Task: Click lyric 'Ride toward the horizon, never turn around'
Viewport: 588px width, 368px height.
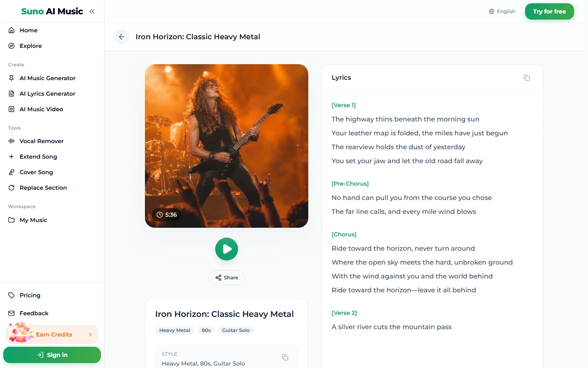Action: click(403, 248)
